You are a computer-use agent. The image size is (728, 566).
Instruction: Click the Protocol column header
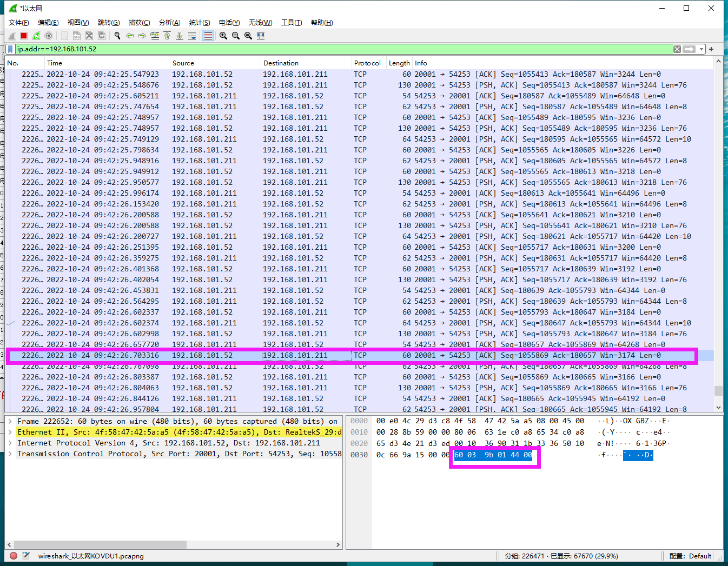[x=367, y=63]
